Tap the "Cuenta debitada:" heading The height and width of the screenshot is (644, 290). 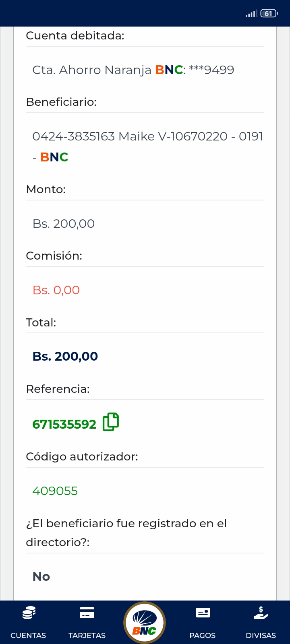[x=75, y=36]
